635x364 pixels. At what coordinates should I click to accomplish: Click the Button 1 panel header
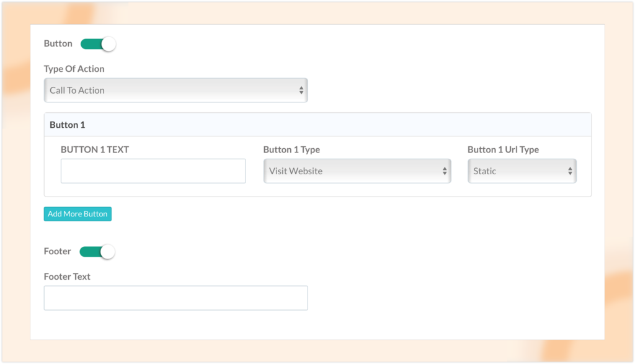tap(318, 125)
